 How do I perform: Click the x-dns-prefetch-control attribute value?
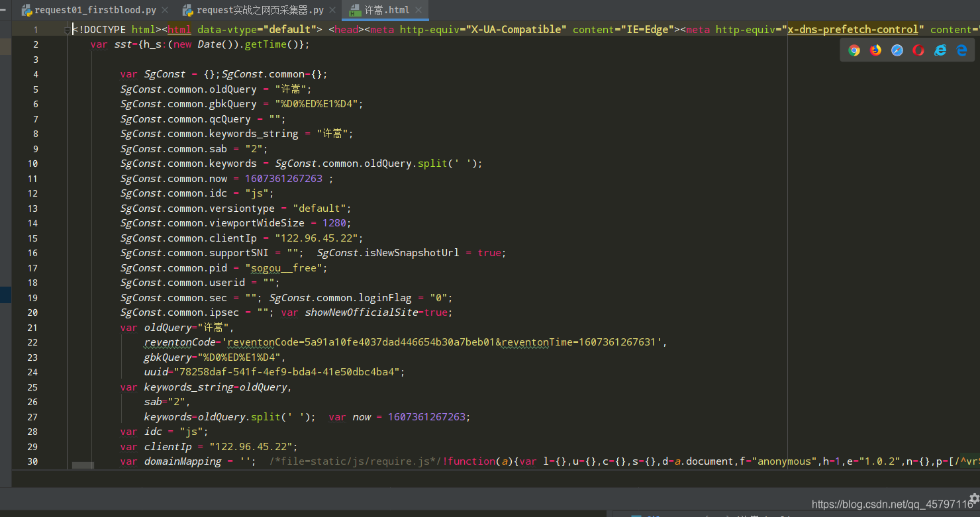(x=853, y=30)
